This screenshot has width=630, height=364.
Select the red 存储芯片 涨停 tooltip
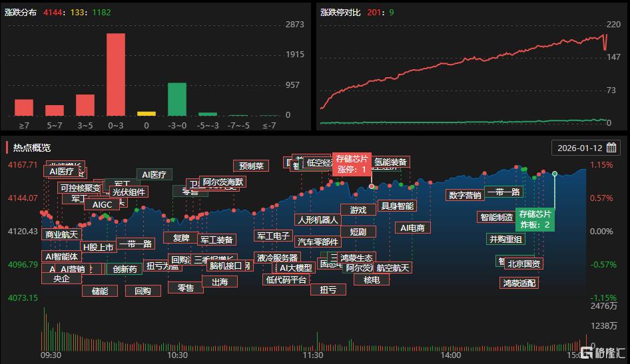(x=352, y=164)
